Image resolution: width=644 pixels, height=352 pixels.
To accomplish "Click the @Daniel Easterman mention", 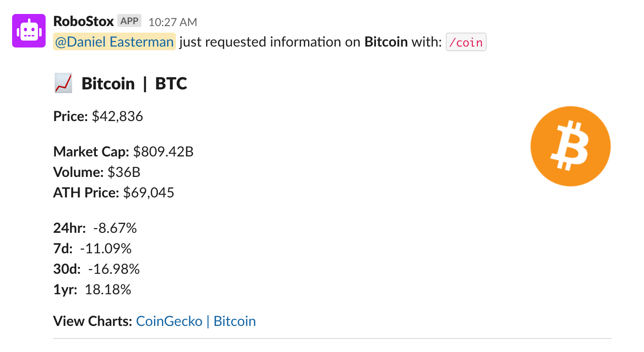I will coord(114,41).
